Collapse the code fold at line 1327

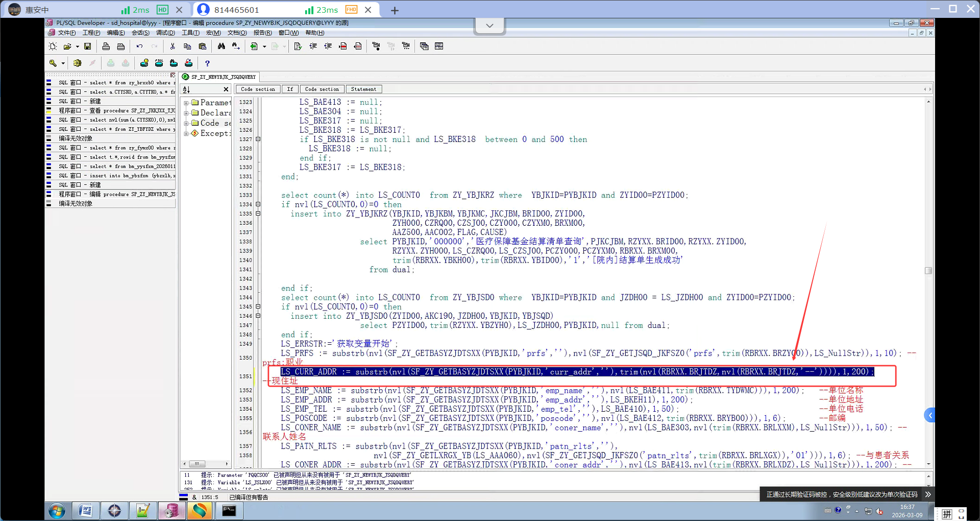258,139
